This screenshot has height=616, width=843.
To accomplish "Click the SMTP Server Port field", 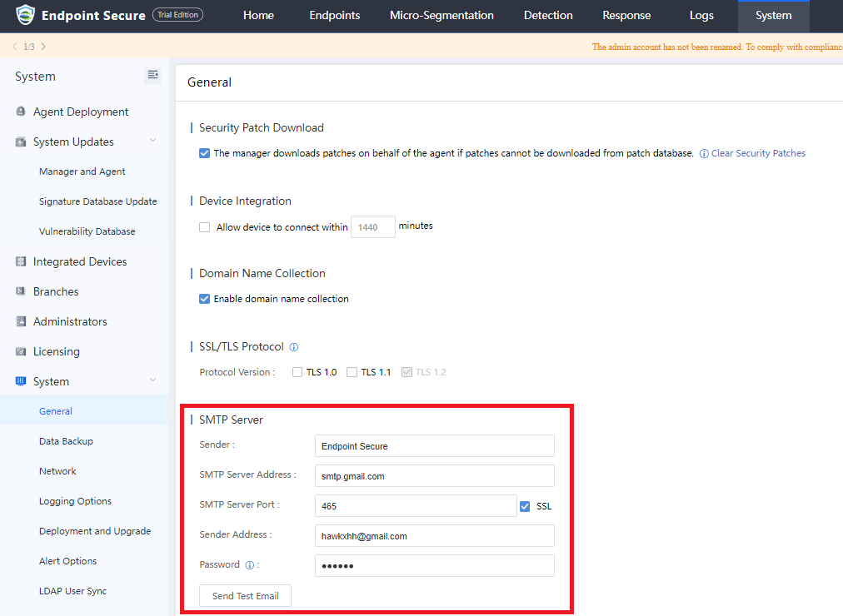I will click(416, 506).
